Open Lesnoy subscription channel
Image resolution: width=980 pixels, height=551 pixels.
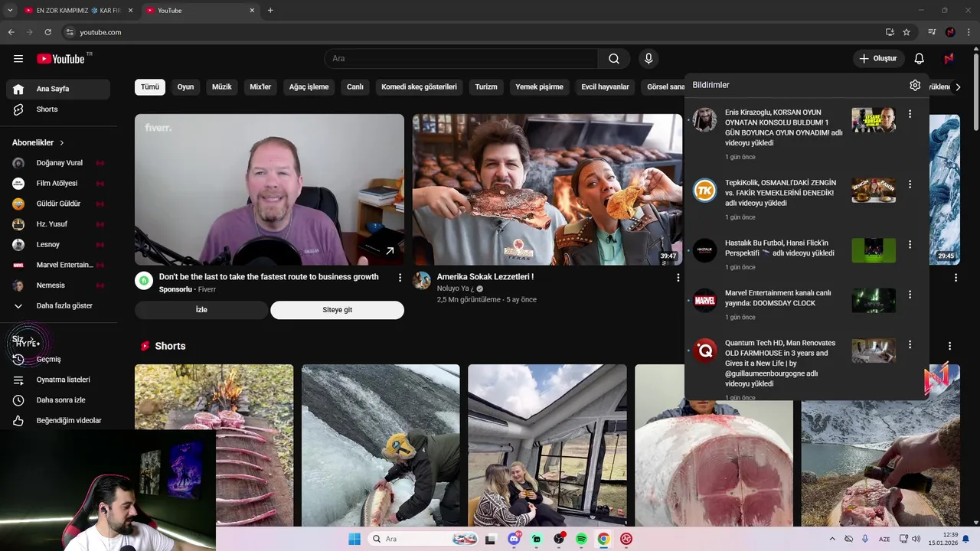point(58,245)
